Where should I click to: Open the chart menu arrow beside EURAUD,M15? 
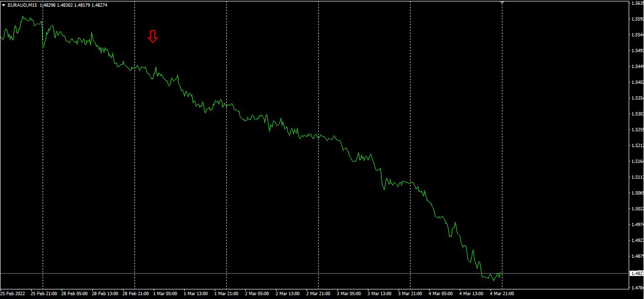[x=4, y=5]
